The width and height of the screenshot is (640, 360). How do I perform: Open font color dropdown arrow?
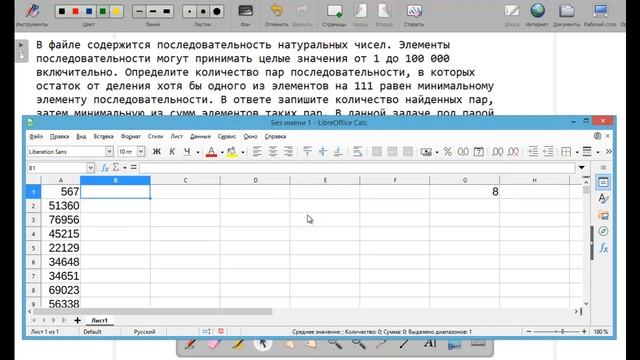(222, 152)
